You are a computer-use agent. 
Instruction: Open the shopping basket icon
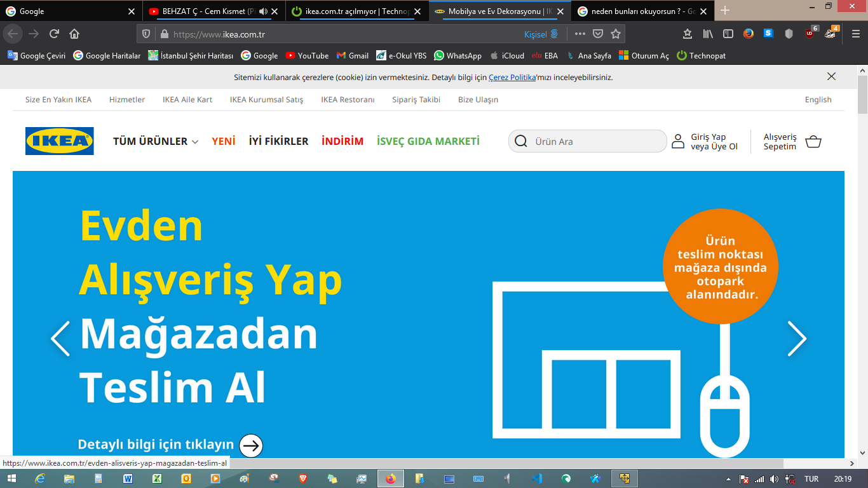pos(813,142)
